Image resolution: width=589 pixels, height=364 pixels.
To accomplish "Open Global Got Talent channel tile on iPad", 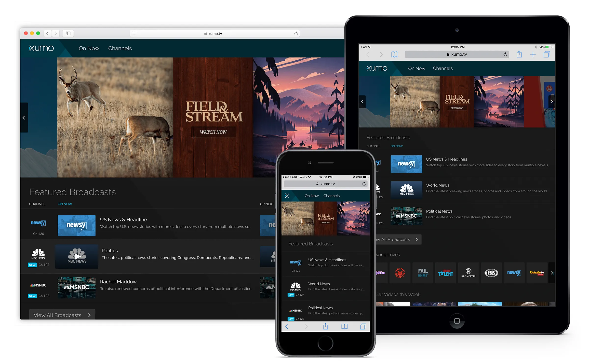I will 445,273.
